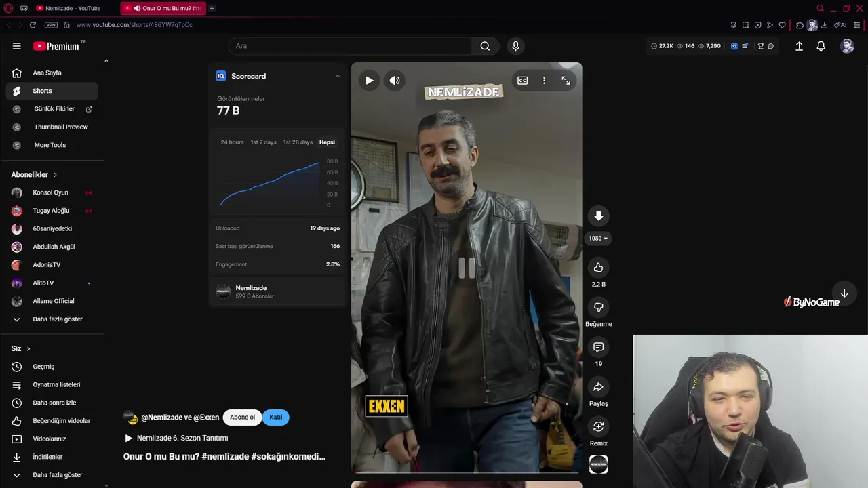
Task: Open the 1080 quality dropdown
Action: pyautogui.click(x=598, y=239)
